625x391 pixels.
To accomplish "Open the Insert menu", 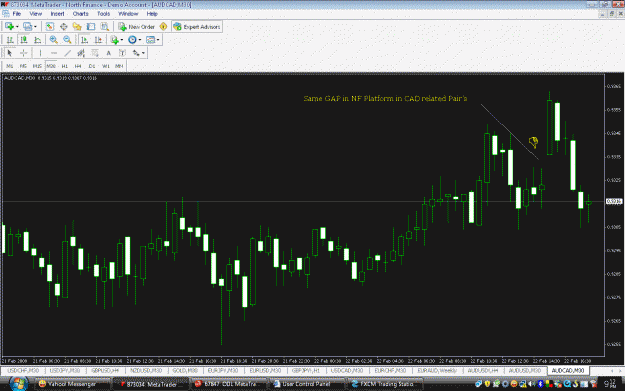I will pyautogui.click(x=57, y=14).
